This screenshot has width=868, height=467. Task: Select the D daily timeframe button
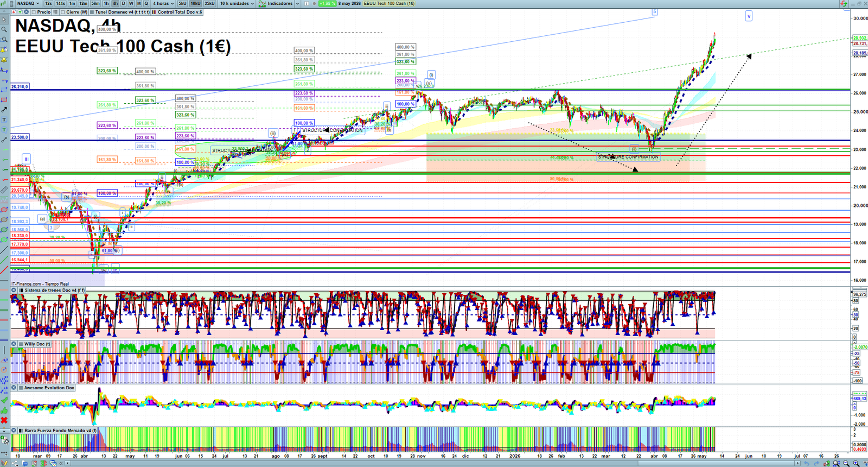coord(123,3)
